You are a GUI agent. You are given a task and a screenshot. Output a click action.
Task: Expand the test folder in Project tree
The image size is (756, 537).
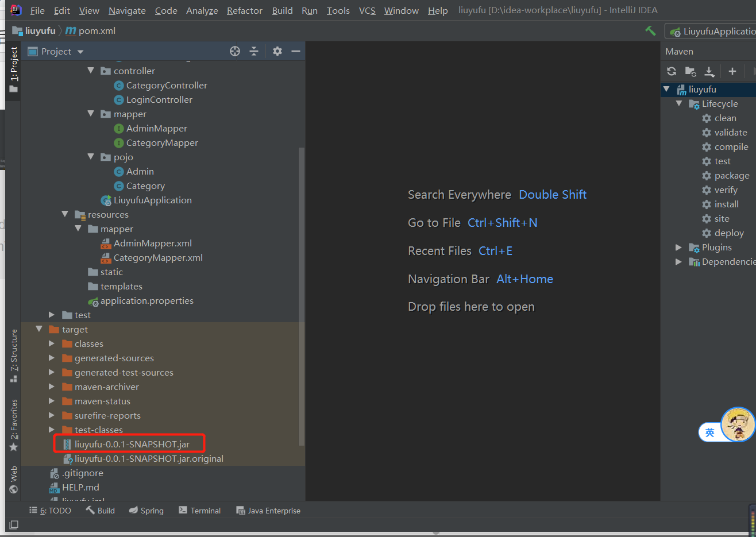coord(51,315)
